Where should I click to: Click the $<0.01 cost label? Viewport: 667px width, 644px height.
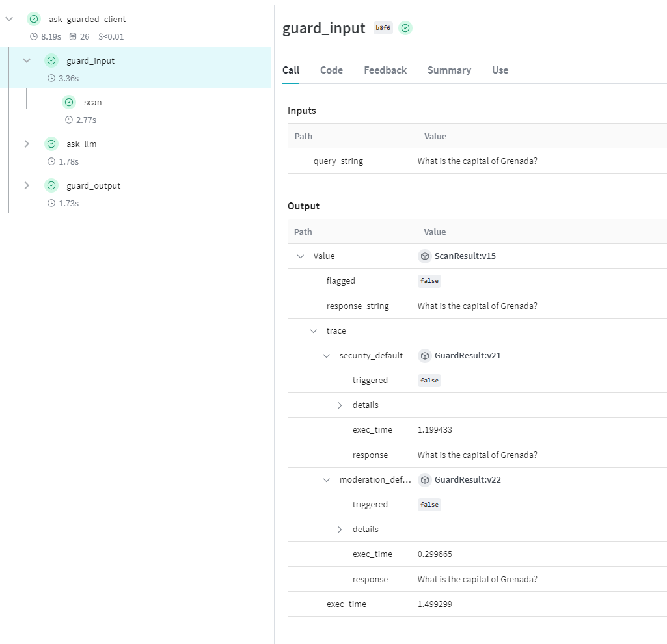111,36
